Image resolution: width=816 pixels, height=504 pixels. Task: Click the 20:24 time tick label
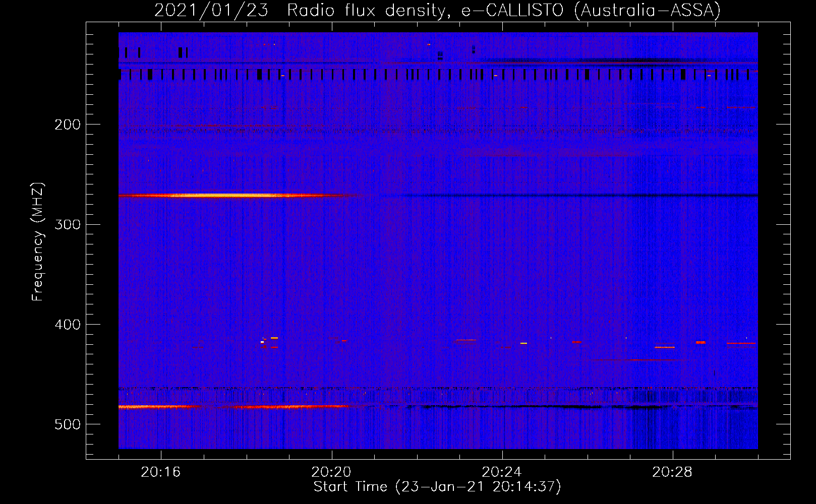[502, 472]
